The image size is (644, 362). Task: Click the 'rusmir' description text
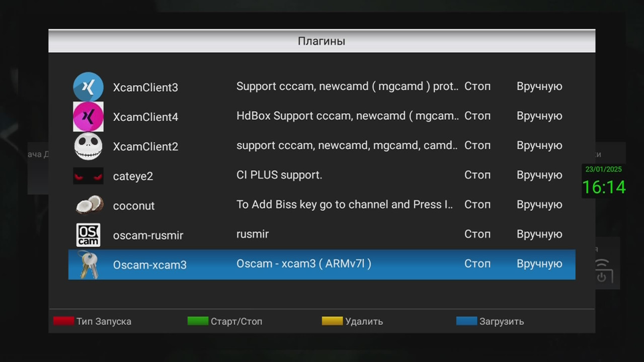point(253,234)
